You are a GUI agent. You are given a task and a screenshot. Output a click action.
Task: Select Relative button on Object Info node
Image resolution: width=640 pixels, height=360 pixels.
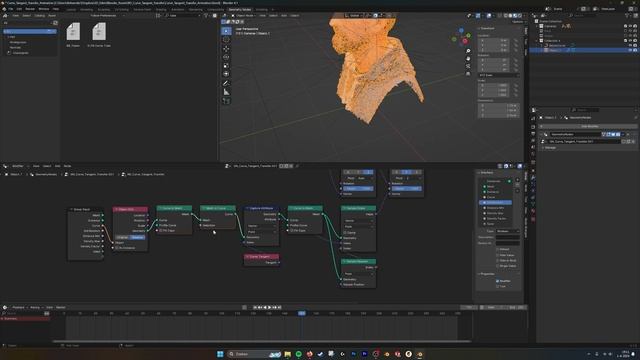tap(138, 237)
